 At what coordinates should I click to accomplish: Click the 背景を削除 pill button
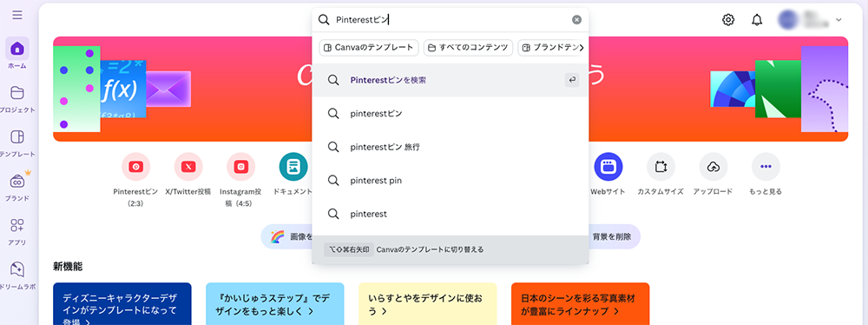[615, 236]
